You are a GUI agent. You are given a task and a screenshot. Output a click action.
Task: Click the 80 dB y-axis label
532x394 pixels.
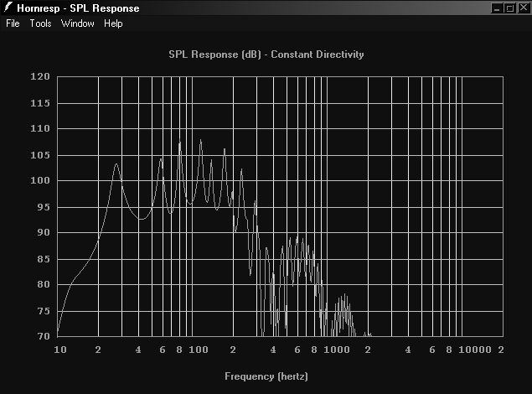click(x=44, y=284)
